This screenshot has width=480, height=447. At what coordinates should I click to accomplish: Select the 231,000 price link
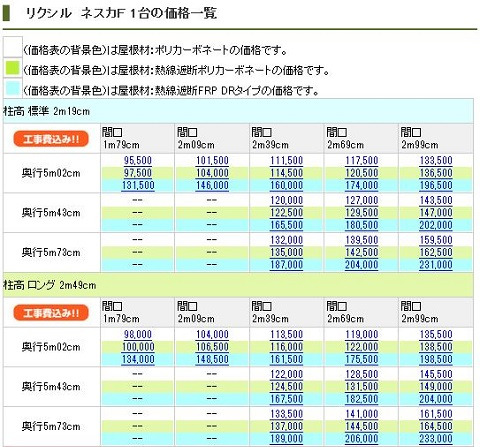pos(436,265)
